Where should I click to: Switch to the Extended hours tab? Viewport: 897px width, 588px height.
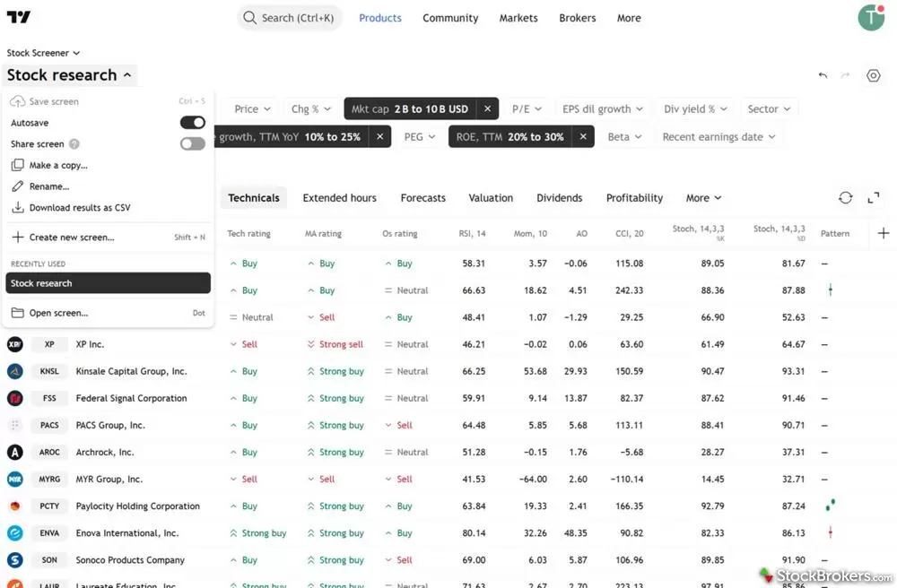(x=339, y=198)
